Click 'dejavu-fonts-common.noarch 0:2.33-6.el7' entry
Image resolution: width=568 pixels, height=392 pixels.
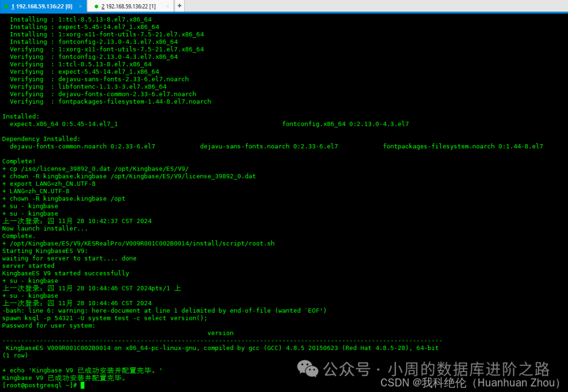(83, 146)
